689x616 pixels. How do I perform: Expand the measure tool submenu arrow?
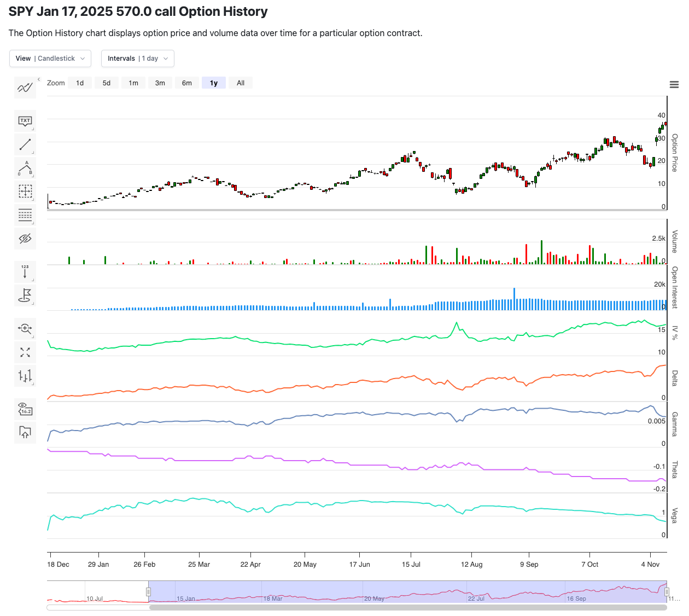pyautogui.click(x=33, y=200)
